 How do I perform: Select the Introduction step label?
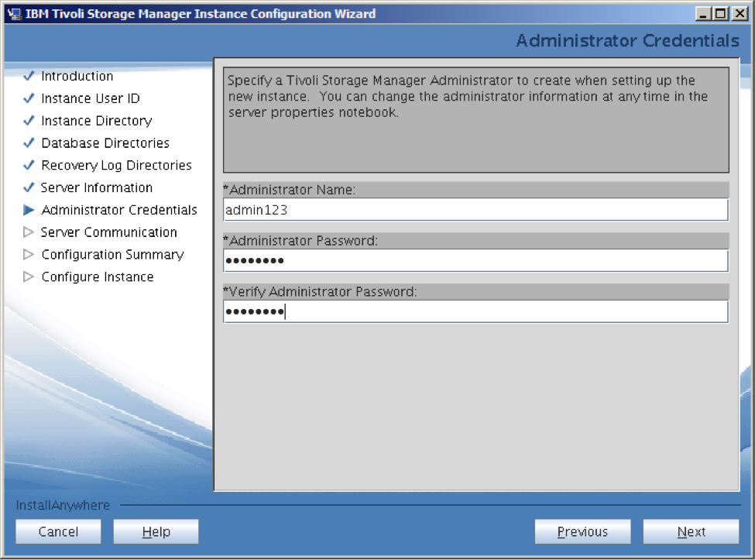(x=77, y=76)
